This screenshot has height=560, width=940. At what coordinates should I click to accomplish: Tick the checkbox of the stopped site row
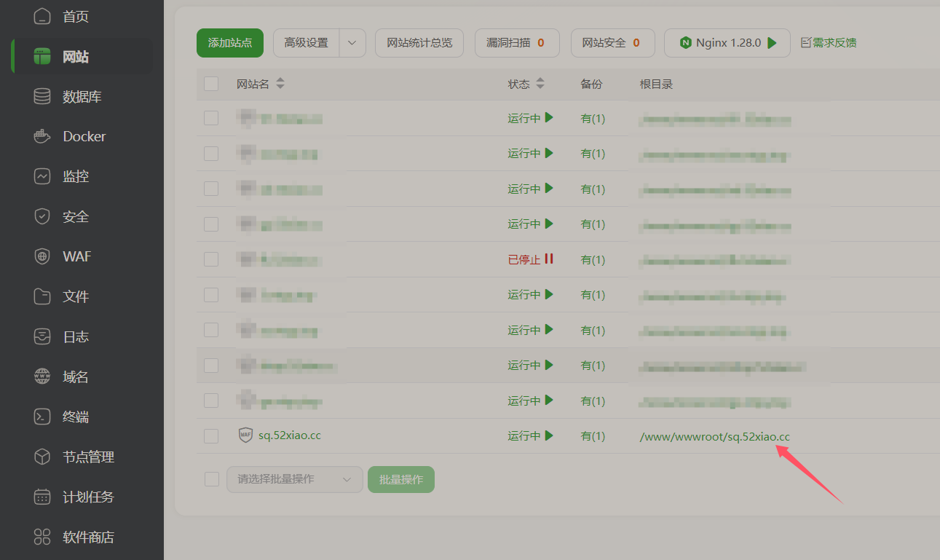(x=211, y=259)
